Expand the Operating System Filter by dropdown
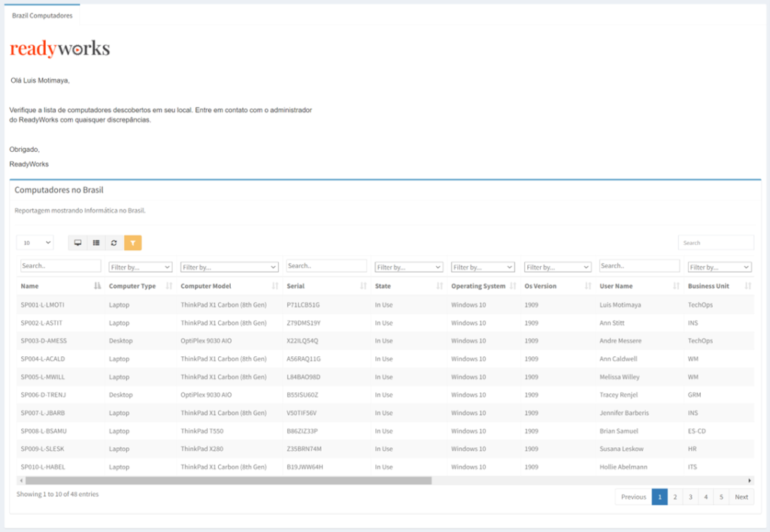Screen dimensions: 770x532 [483, 265]
